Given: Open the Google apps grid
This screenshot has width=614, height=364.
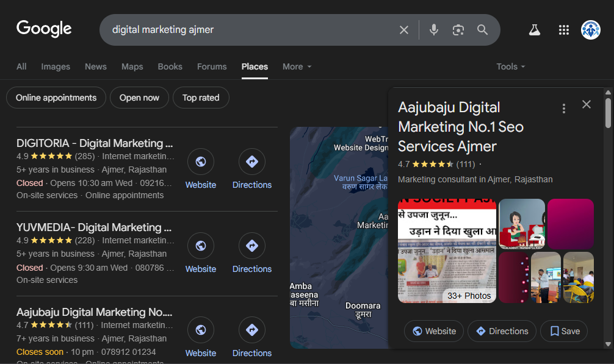Looking at the screenshot, I should coord(564,30).
